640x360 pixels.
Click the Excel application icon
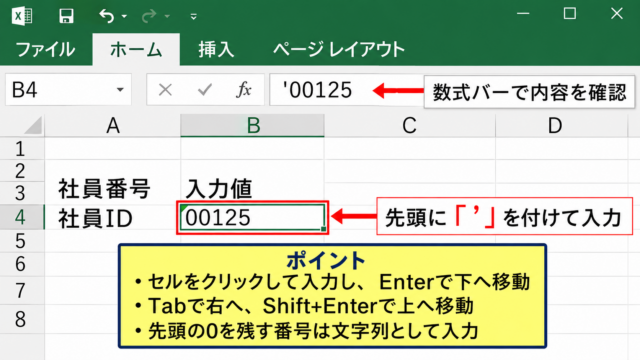click(22, 16)
